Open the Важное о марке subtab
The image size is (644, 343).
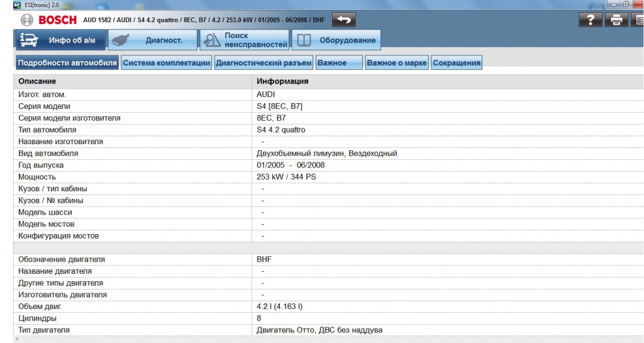click(x=397, y=63)
